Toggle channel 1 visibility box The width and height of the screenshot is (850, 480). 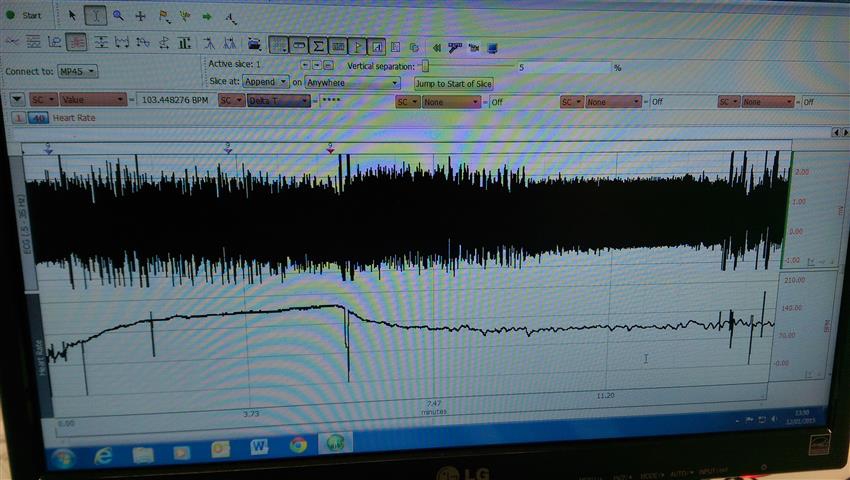[x=18, y=118]
